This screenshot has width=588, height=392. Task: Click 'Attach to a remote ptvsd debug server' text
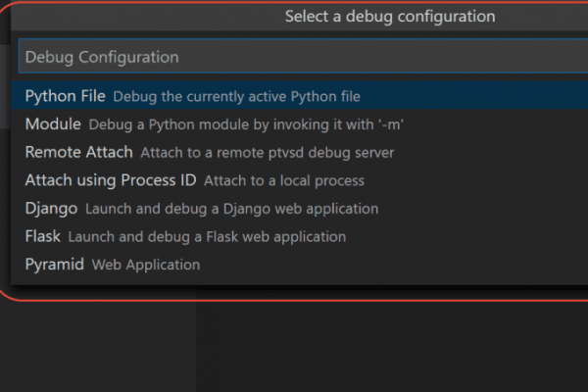point(268,153)
